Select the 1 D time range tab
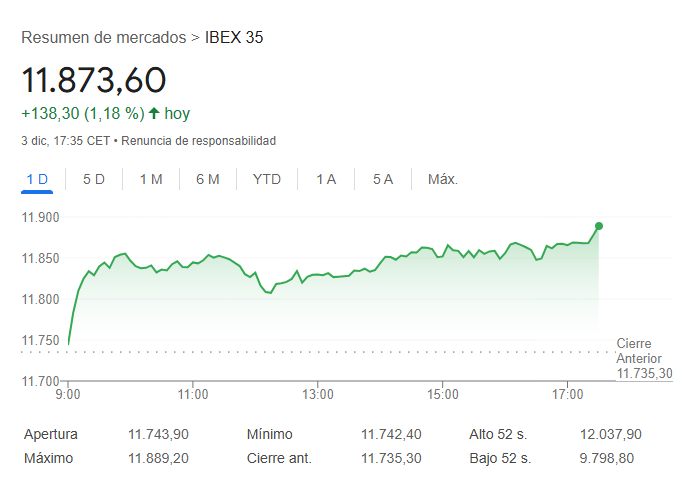Viewport: 700px width, 483px height. click(x=37, y=179)
